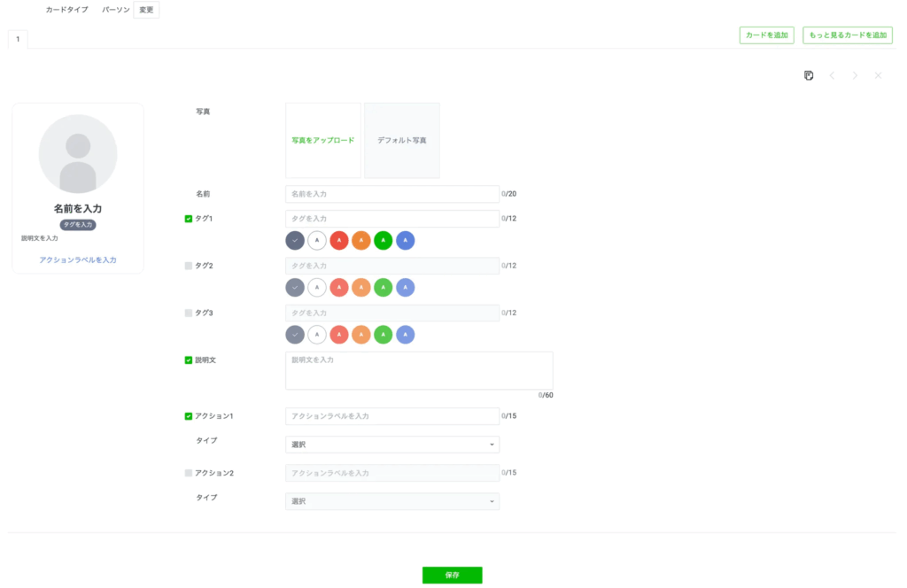Click the 変更 card type button
907x588 pixels.
pyautogui.click(x=146, y=10)
